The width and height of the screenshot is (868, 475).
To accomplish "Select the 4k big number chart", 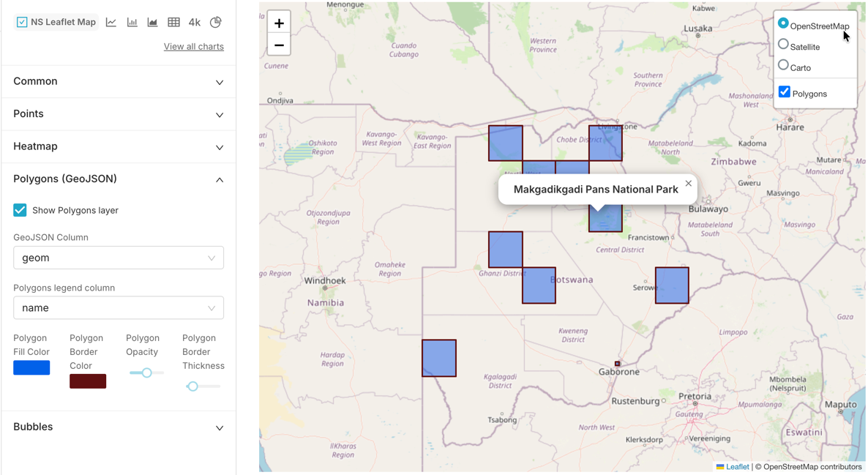I will pyautogui.click(x=194, y=22).
